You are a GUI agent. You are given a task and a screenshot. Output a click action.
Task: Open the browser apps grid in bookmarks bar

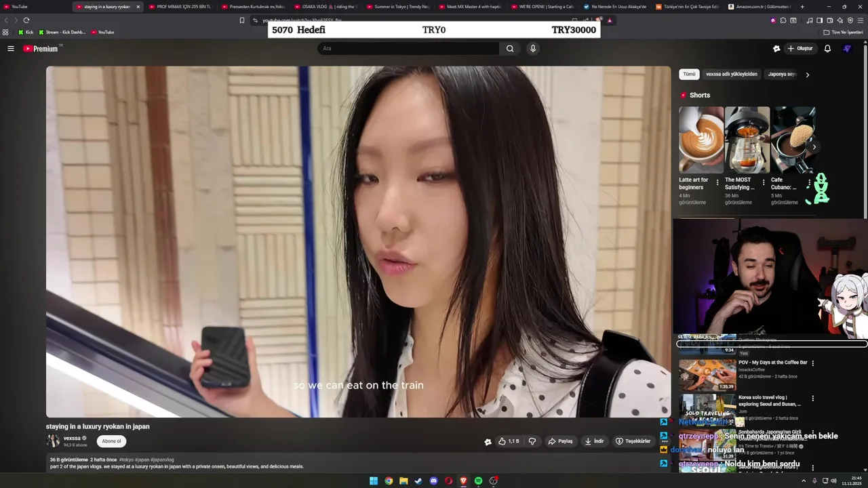[x=5, y=32]
